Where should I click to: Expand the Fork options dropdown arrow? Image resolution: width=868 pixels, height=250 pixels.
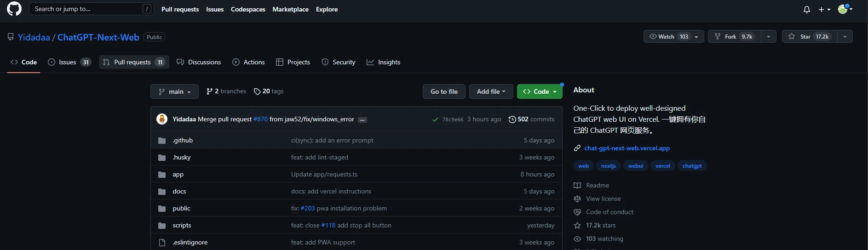pyautogui.click(x=769, y=37)
